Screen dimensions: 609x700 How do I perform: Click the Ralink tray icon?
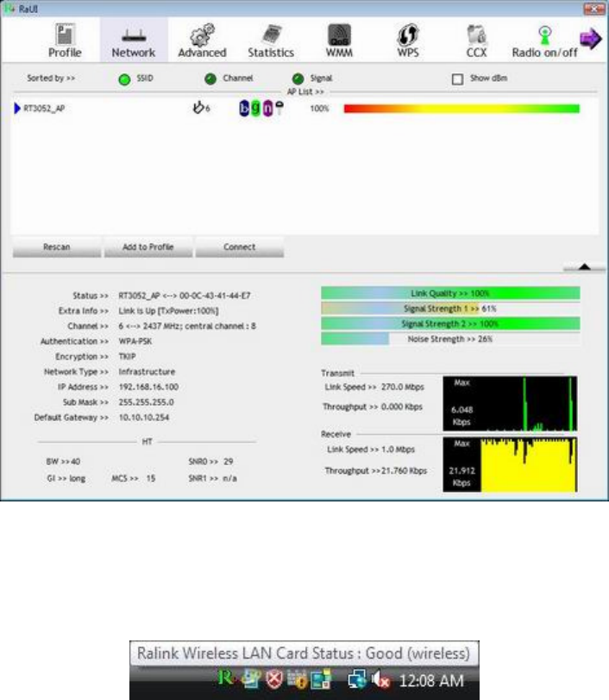coord(226,679)
